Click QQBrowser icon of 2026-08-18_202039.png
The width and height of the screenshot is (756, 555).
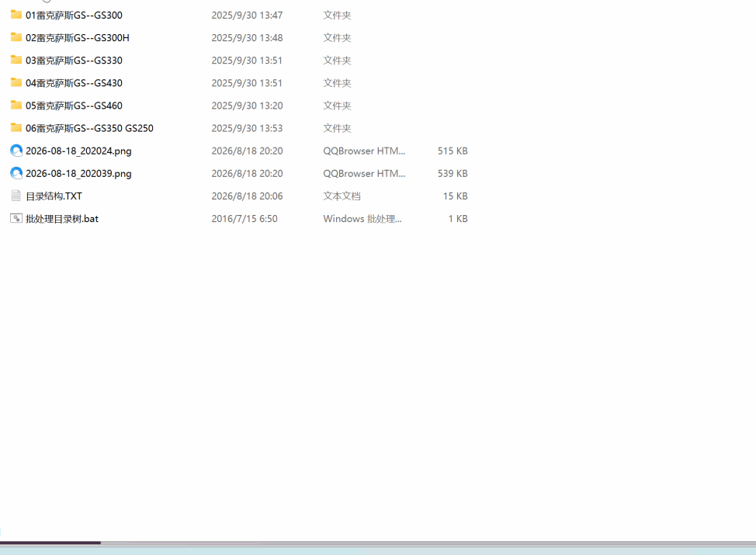coord(16,173)
